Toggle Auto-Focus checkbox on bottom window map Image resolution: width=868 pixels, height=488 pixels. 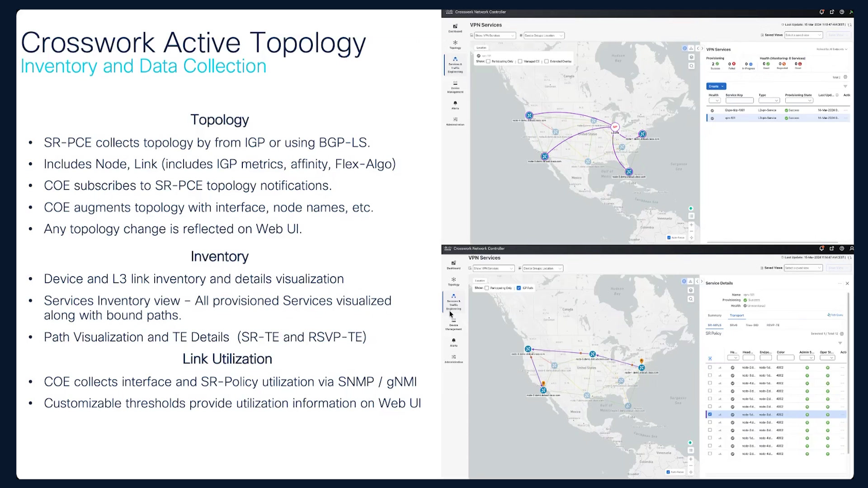point(668,472)
